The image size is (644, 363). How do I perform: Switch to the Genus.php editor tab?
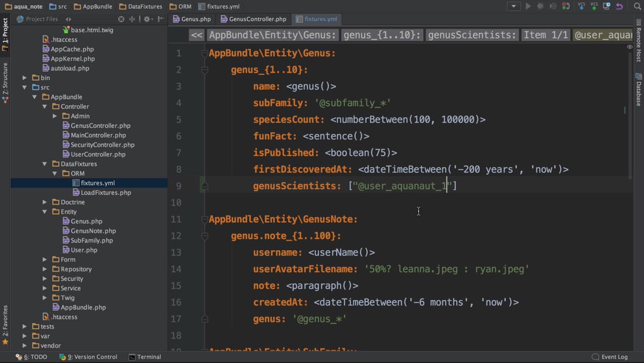192,19
